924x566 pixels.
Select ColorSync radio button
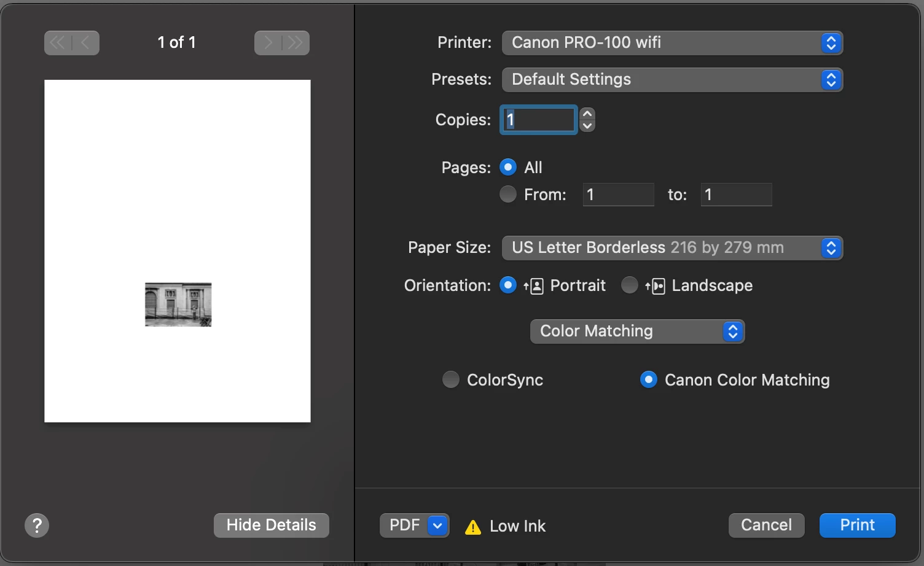coord(451,379)
